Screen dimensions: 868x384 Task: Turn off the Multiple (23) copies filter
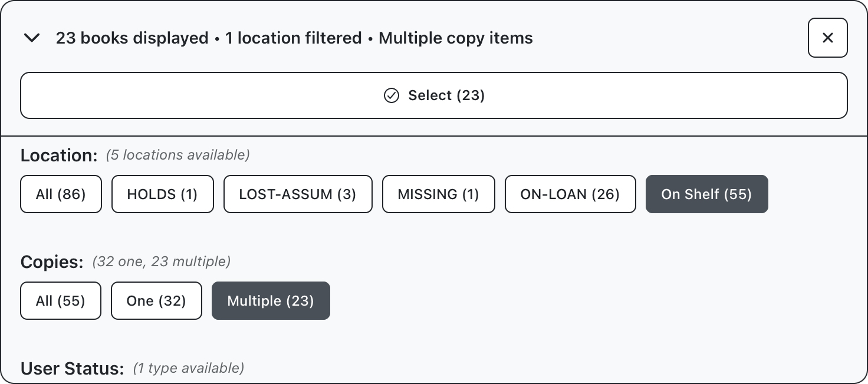(271, 301)
